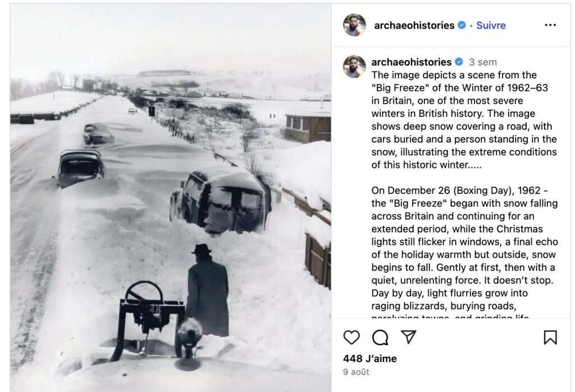
Task: Click the 3 sem timestamp
Action: click(482, 62)
